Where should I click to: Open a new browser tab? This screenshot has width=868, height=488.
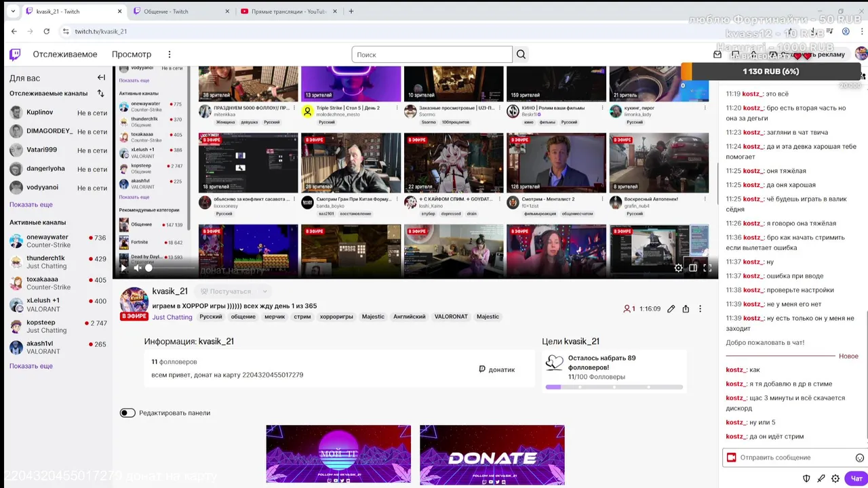click(351, 12)
